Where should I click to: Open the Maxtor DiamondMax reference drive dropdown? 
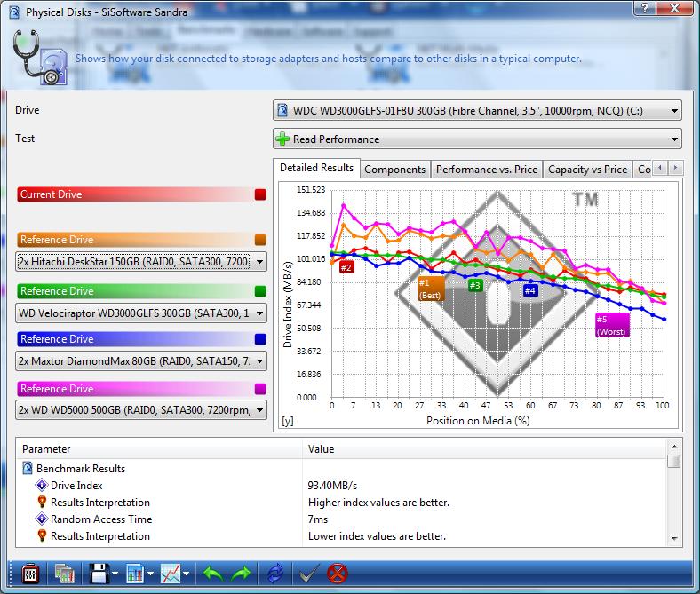(x=141, y=361)
